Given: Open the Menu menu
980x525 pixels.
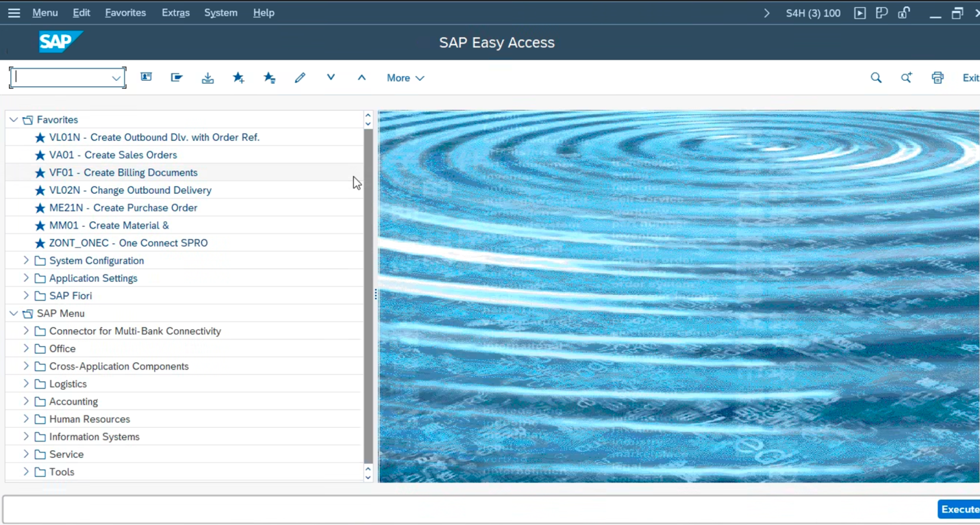Looking at the screenshot, I should click(x=45, y=13).
